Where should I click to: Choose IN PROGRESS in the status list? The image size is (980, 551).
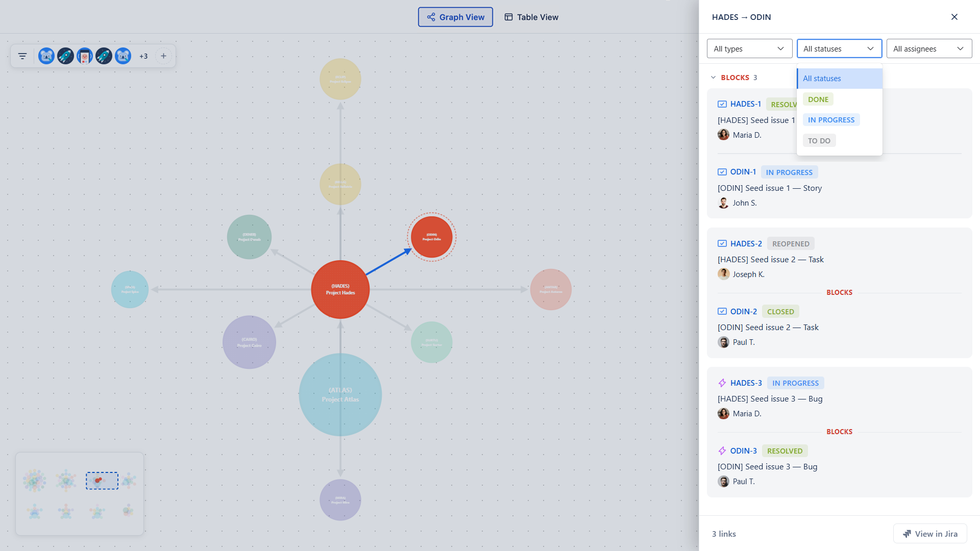click(831, 120)
